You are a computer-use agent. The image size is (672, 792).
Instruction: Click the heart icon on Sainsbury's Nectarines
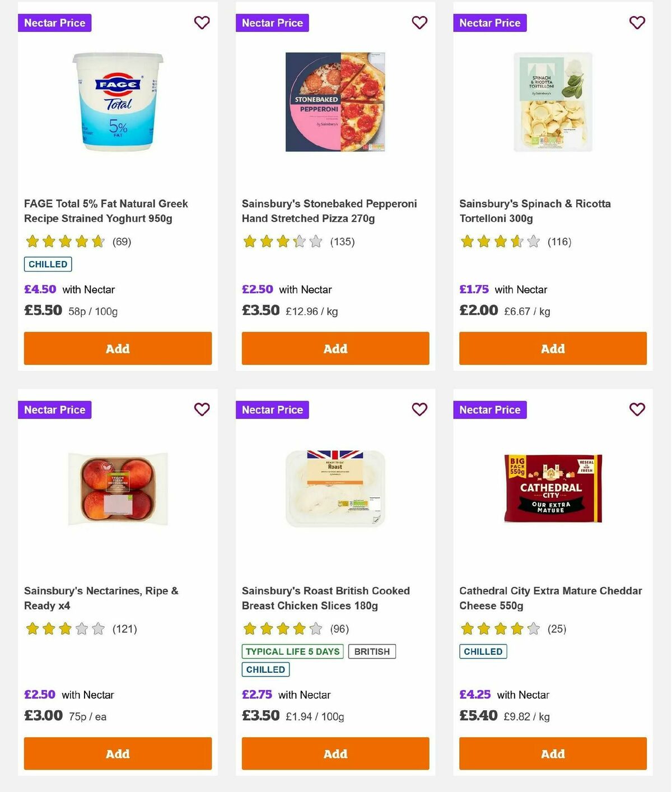[202, 409]
